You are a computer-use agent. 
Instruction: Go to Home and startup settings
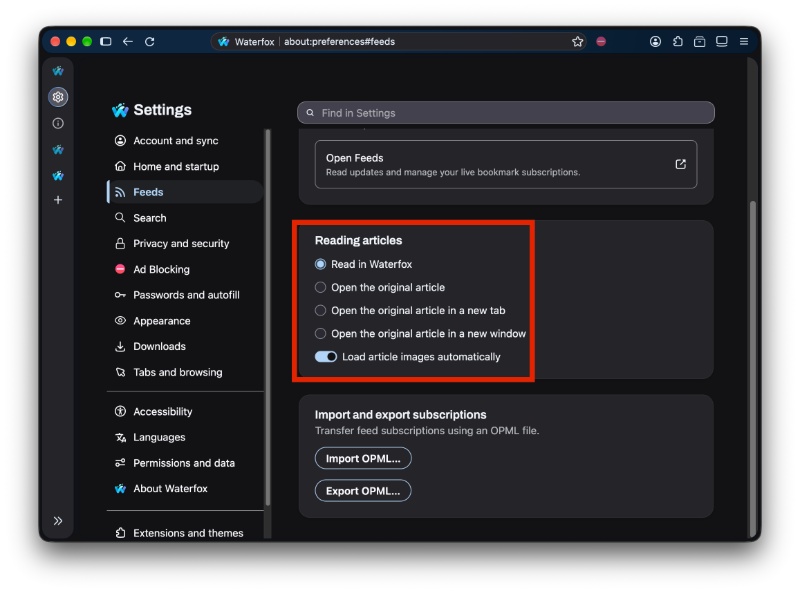point(185,166)
